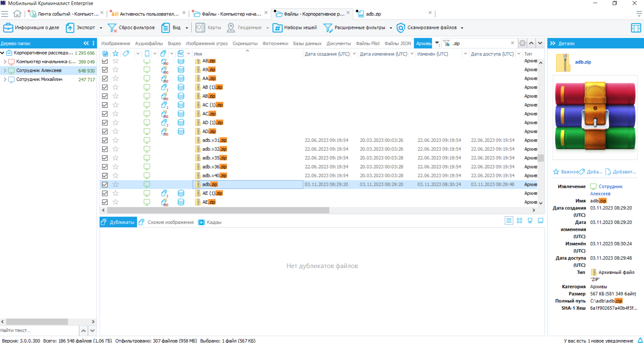
Task: Click Доба... tag button in details panel
Action: point(591,172)
